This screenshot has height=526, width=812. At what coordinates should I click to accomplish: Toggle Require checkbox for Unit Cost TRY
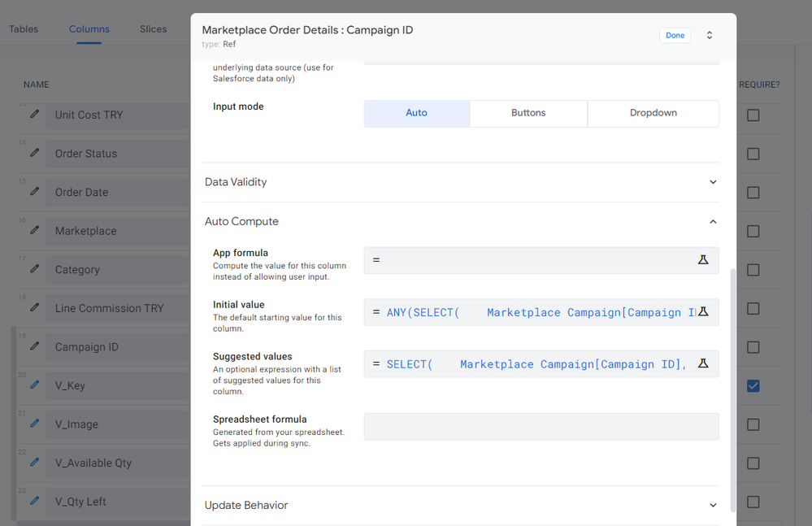pos(753,115)
